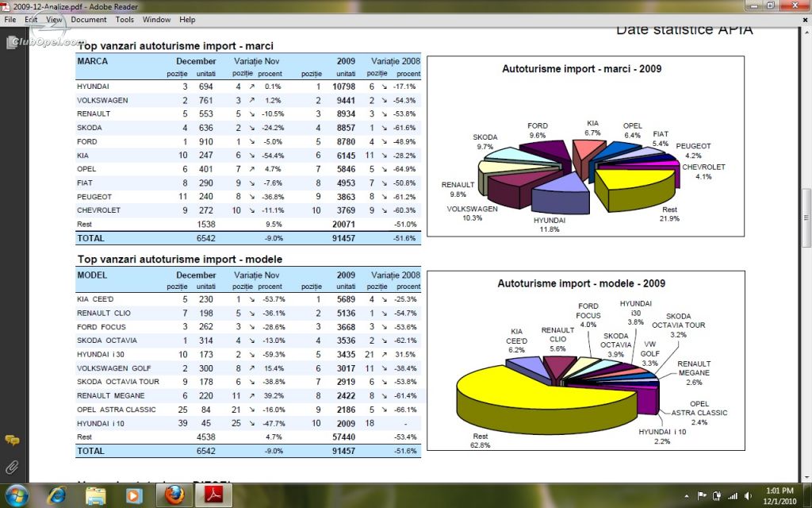
Task: Click the SKODA 2009 units value "8857"
Action: tap(346, 128)
